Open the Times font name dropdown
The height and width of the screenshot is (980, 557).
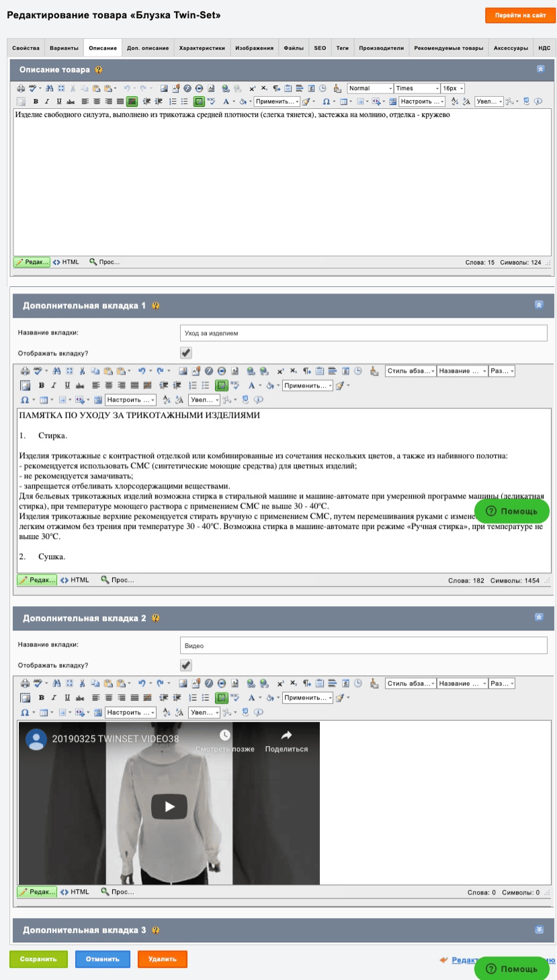(417, 88)
